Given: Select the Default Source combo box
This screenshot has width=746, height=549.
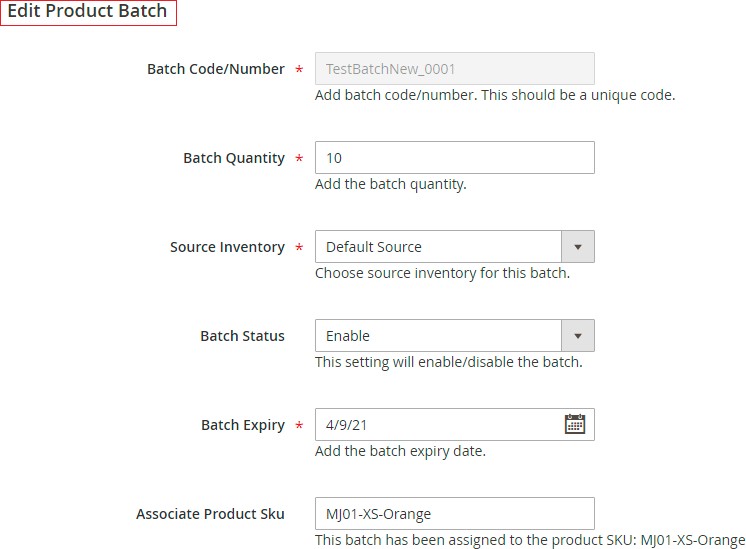Looking at the screenshot, I should (x=454, y=246).
